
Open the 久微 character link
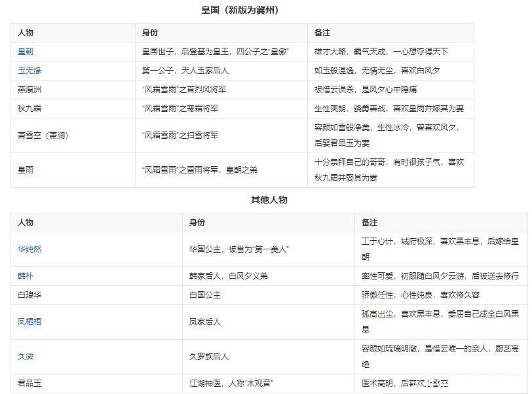(24, 357)
